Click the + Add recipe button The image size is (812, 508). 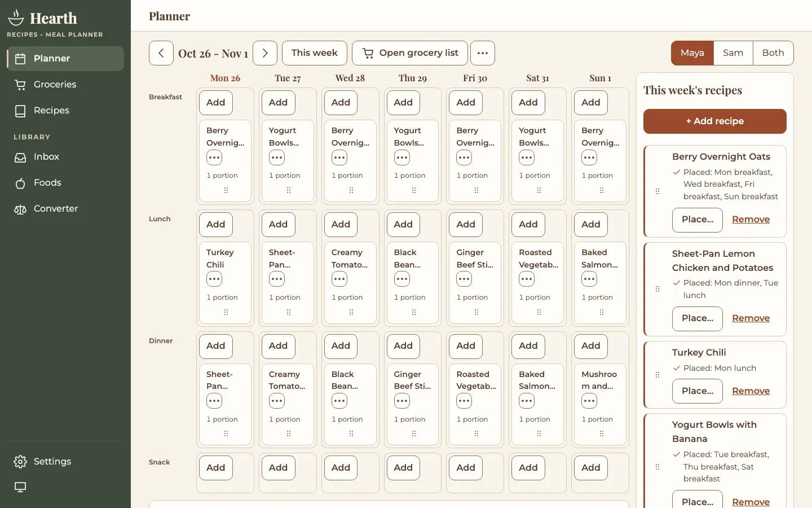tap(715, 121)
